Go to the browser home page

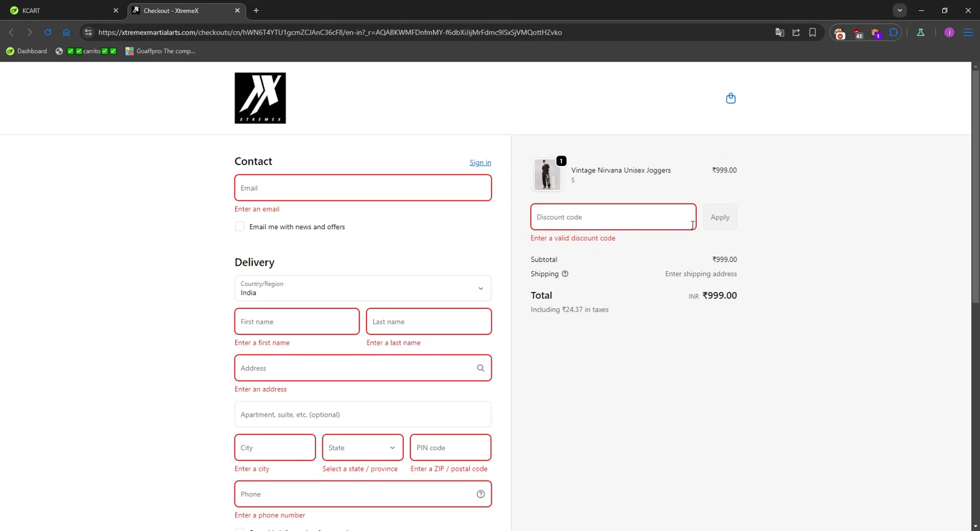pos(66,32)
